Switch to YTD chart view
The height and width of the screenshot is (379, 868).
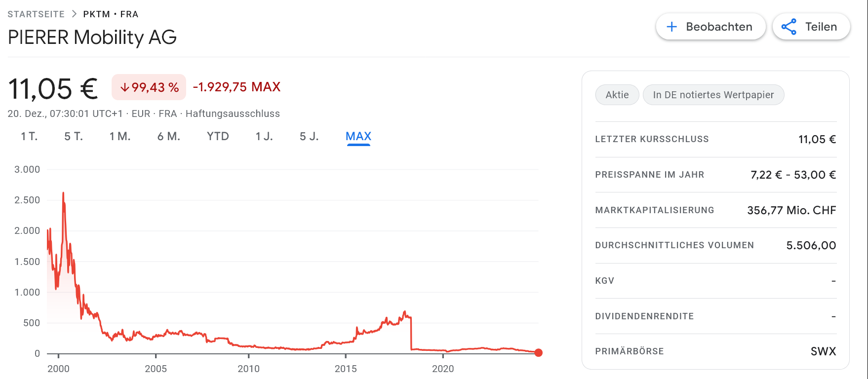[x=218, y=136]
